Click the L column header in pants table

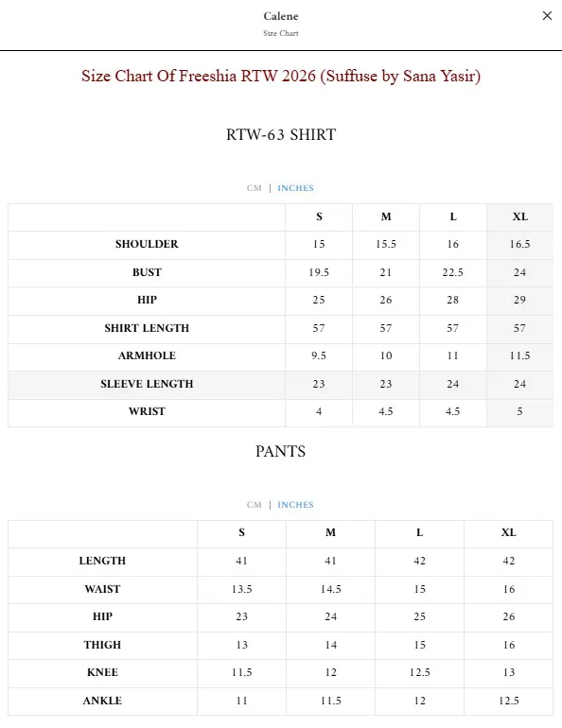tap(419, 532)
